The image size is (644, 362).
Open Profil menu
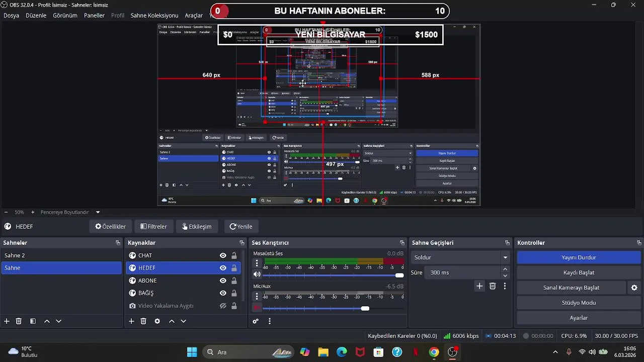118,16
